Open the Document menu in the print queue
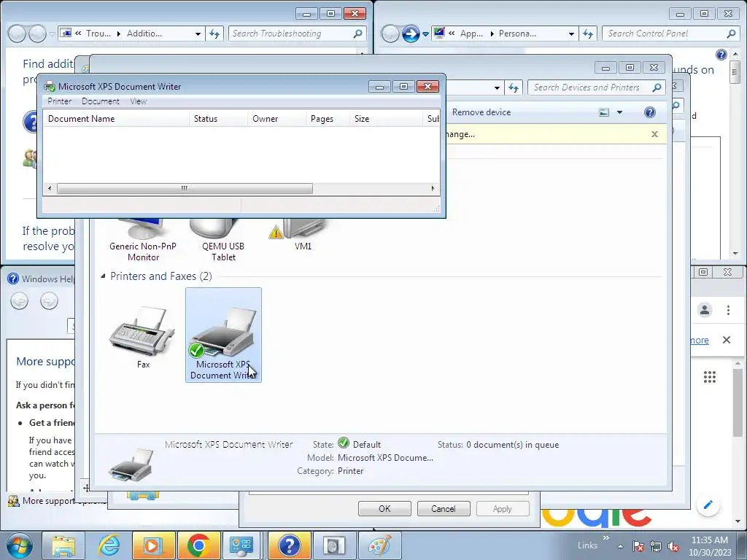 click(100, 101)
